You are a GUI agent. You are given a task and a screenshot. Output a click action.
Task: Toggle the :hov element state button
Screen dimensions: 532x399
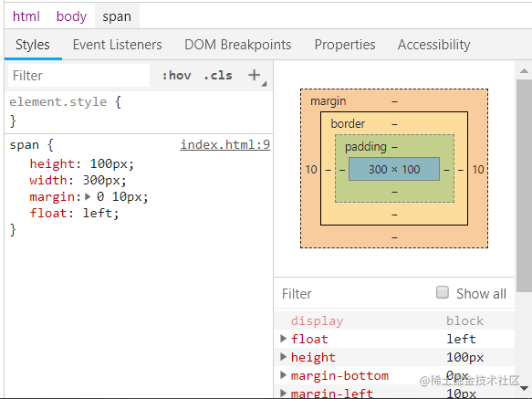pyautogui.click(x=176, y=76)
